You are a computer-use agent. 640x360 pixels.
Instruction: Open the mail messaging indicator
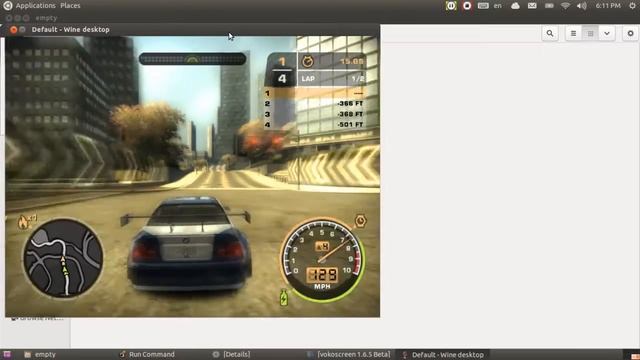coord(532,6)
